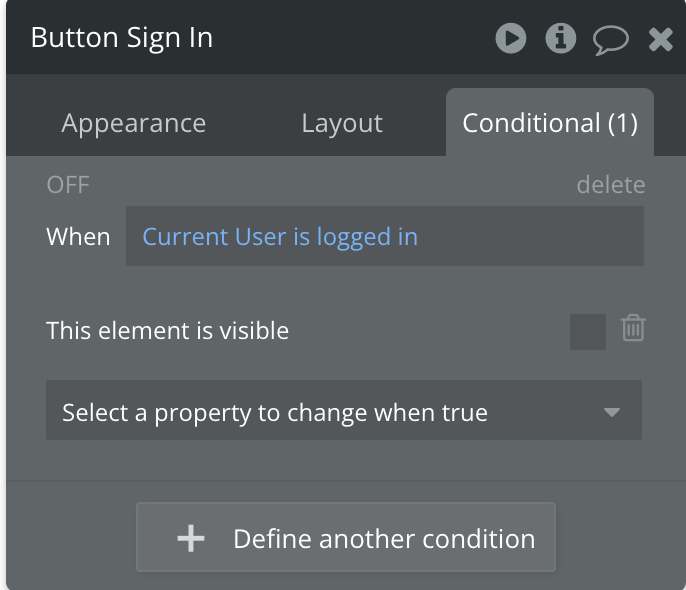Click the Button Sign In title text
The image size is (686, 590).
tap(122, 38)
